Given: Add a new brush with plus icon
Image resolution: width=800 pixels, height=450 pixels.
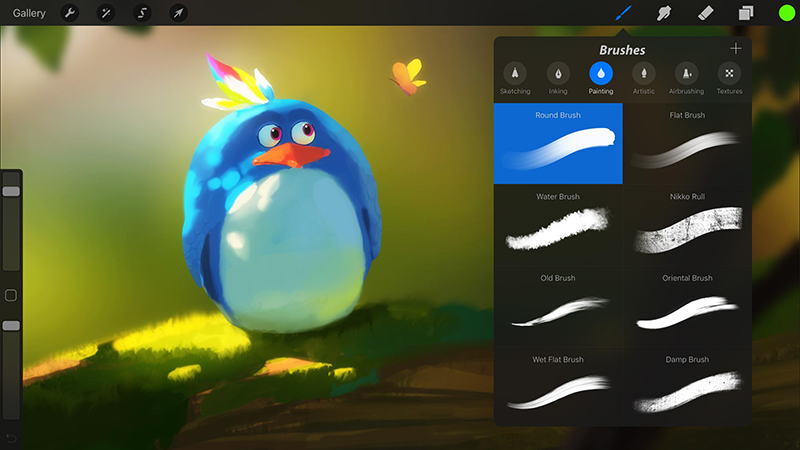Looking at the screenshot, I should pos(735,49).
